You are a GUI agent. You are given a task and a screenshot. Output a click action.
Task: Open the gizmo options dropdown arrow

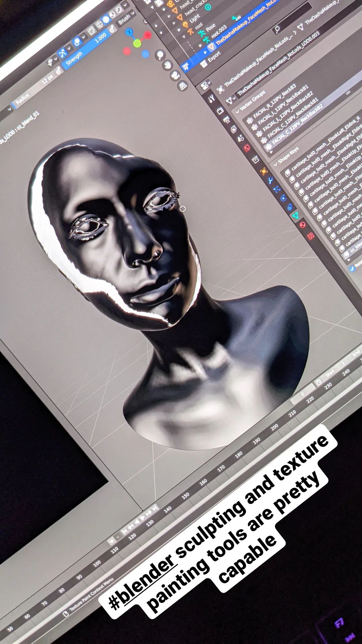[x=69, y=49]
